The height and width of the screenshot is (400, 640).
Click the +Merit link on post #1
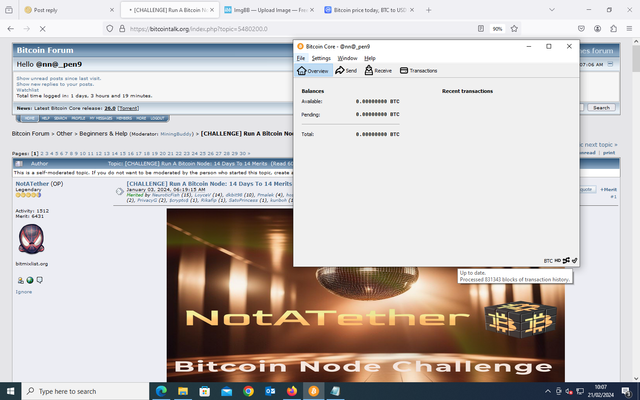click(608, 189)
